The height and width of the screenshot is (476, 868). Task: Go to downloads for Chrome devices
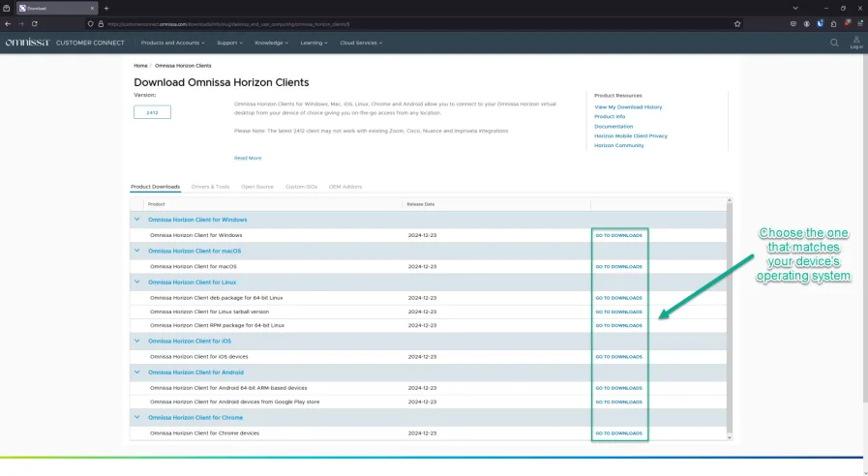pos(619,433)
